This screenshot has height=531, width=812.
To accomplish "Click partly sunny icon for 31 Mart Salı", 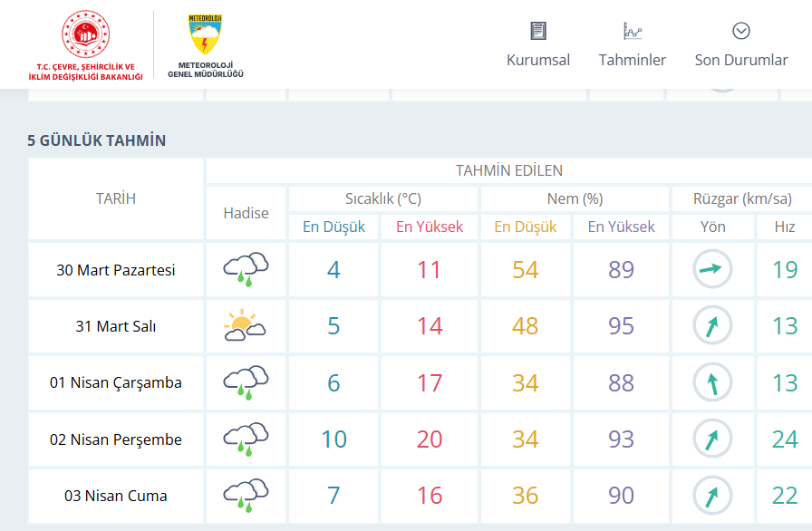I will [246, 326].
